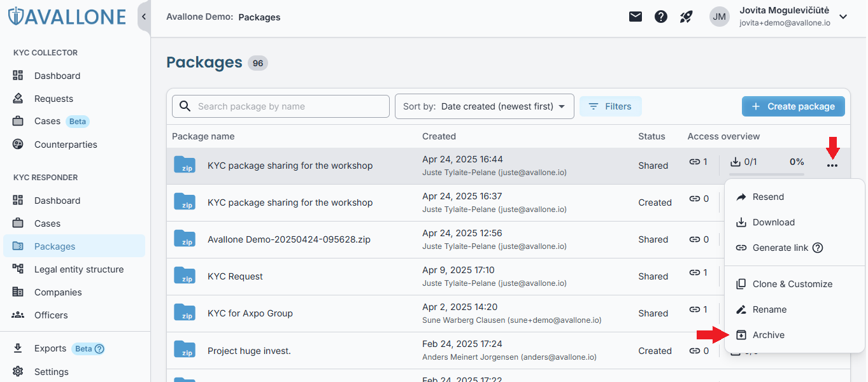Viewport: 868px width, 382px height.
Task: Open the mail inbox icon
Action: [636, 17]
